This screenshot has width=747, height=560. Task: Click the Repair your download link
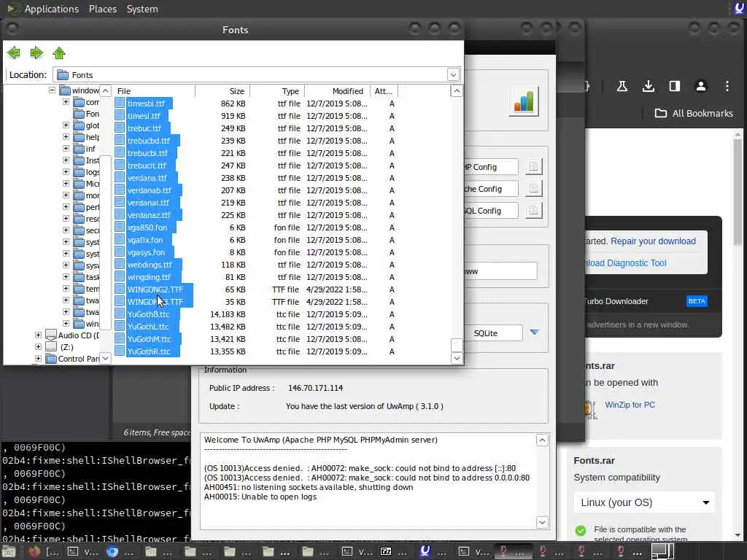(x=653, y=241)
